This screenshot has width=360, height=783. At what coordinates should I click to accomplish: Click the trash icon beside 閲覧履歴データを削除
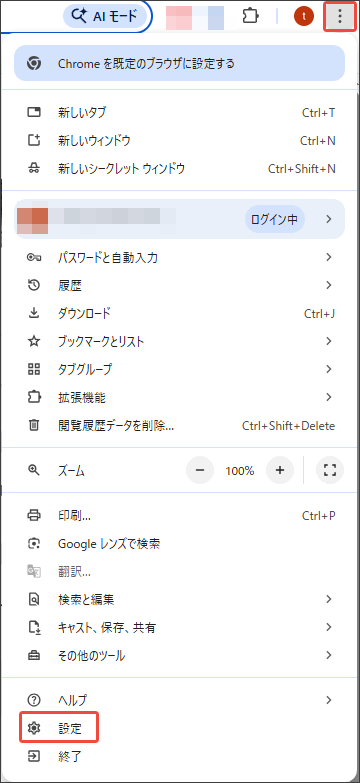tap(33, 425)
